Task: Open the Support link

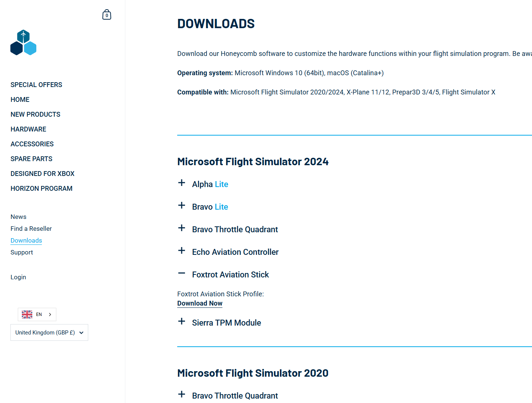Action: (22, 252)
